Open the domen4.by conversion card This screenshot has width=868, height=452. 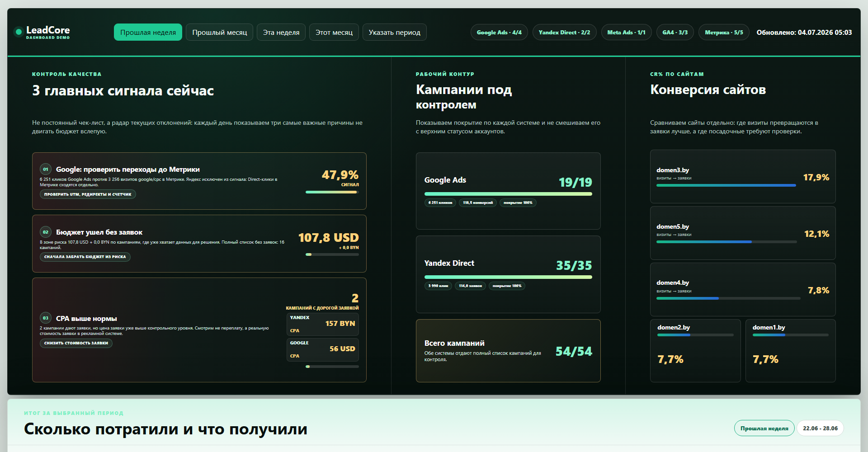(743, 289)
